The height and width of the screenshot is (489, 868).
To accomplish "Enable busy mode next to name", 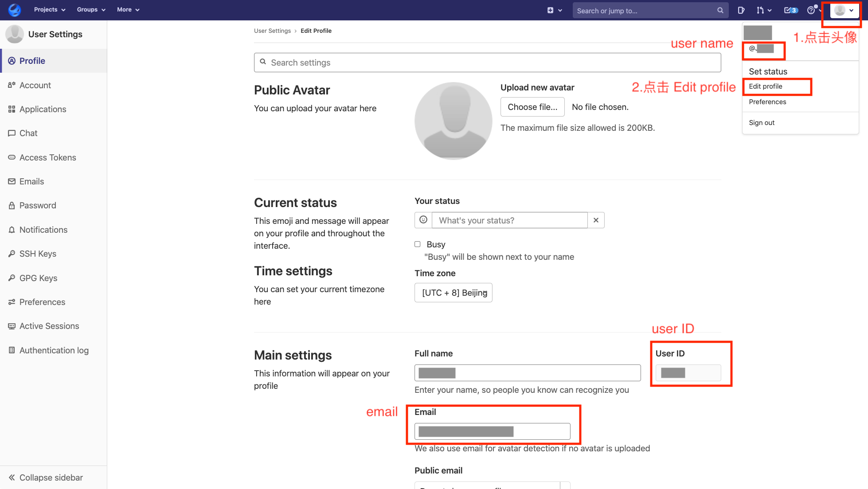I will (417, 244).
